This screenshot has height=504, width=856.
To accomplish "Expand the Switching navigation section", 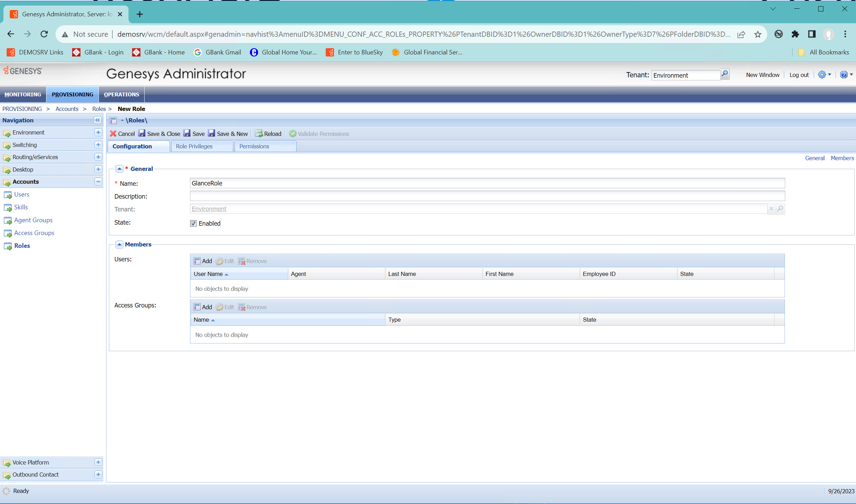I will click(x=98, y=145).
